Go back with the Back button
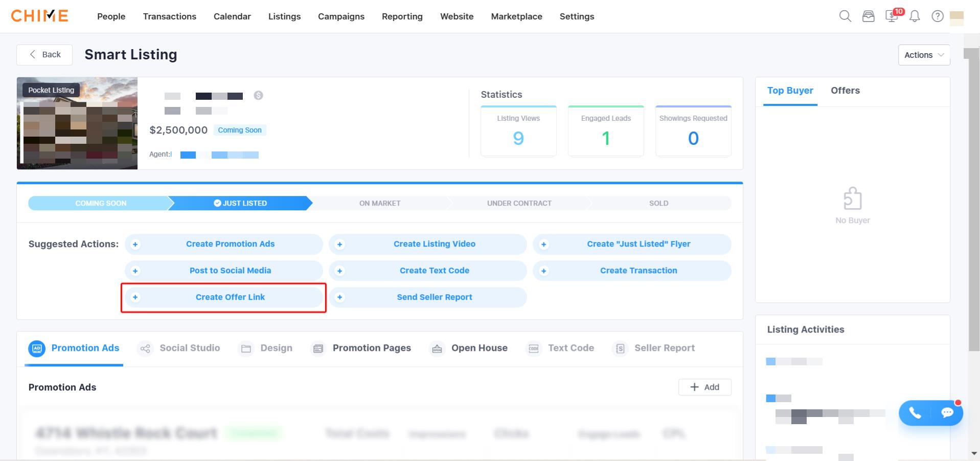Viewport: 980px width, 461px height. point(44,55)
